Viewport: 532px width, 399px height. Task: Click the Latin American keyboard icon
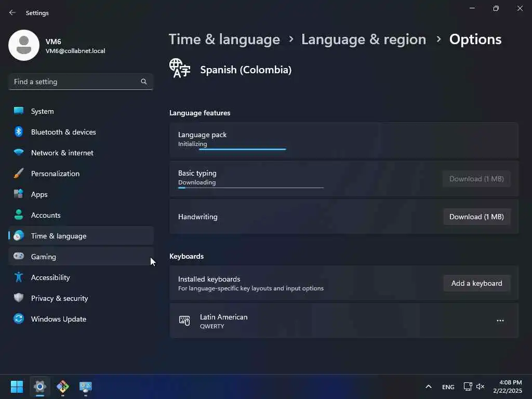[x=184, y=321]
